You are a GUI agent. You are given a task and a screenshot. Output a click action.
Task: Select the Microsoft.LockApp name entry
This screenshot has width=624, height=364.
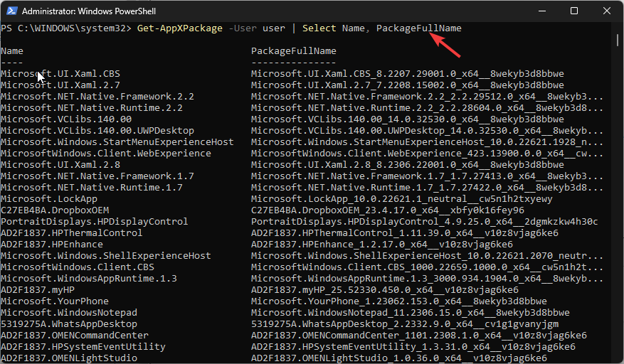point(49,198)
